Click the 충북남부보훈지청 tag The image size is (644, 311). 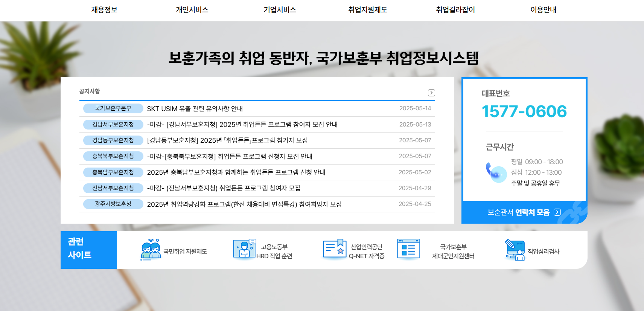113,172
